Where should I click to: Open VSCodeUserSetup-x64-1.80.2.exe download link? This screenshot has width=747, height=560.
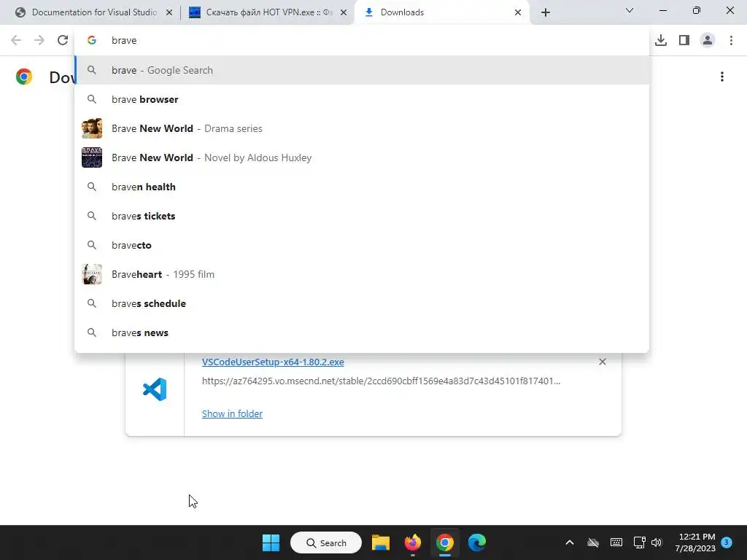(x=273, y=362)
